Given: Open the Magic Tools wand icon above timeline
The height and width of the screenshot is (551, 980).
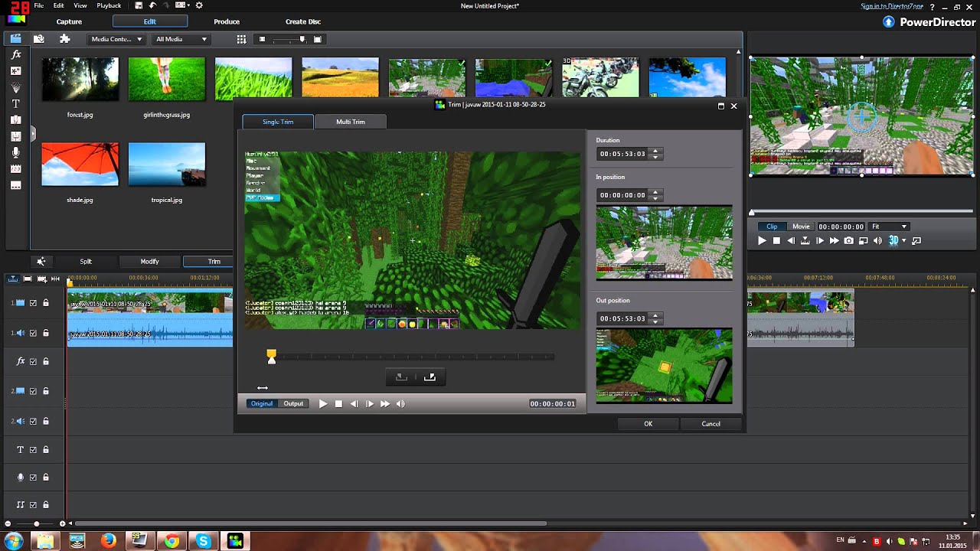Looking at the screenshot, I should click(41, 262).
